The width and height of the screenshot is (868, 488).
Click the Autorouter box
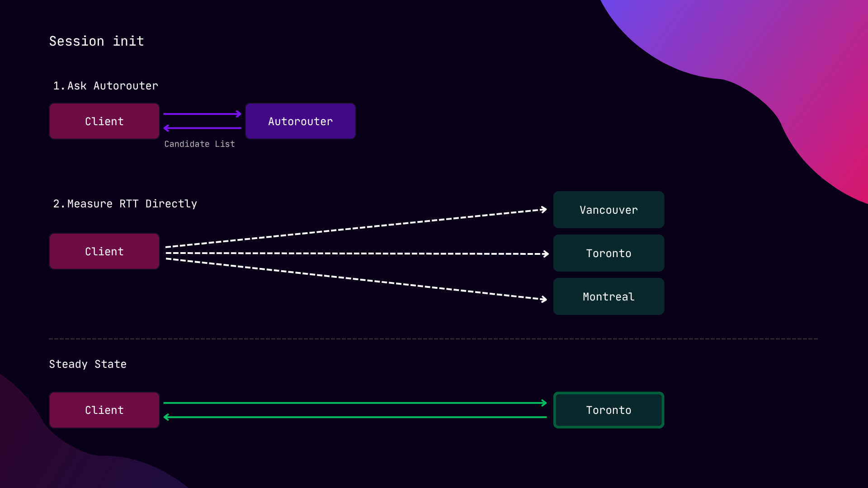tap(300, 121)
